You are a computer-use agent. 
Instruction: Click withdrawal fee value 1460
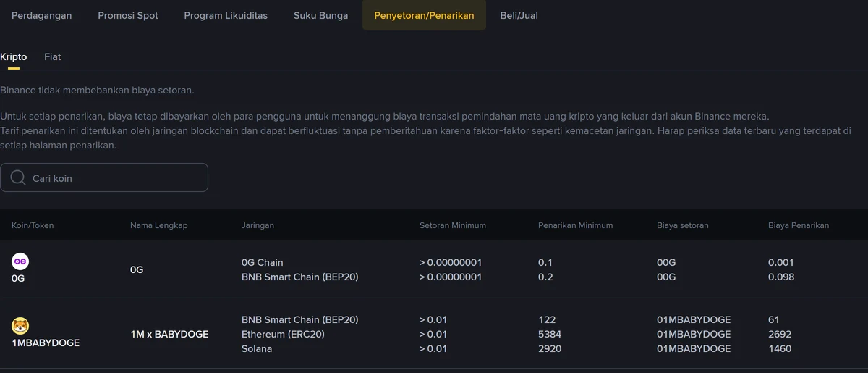pos(780,348)
